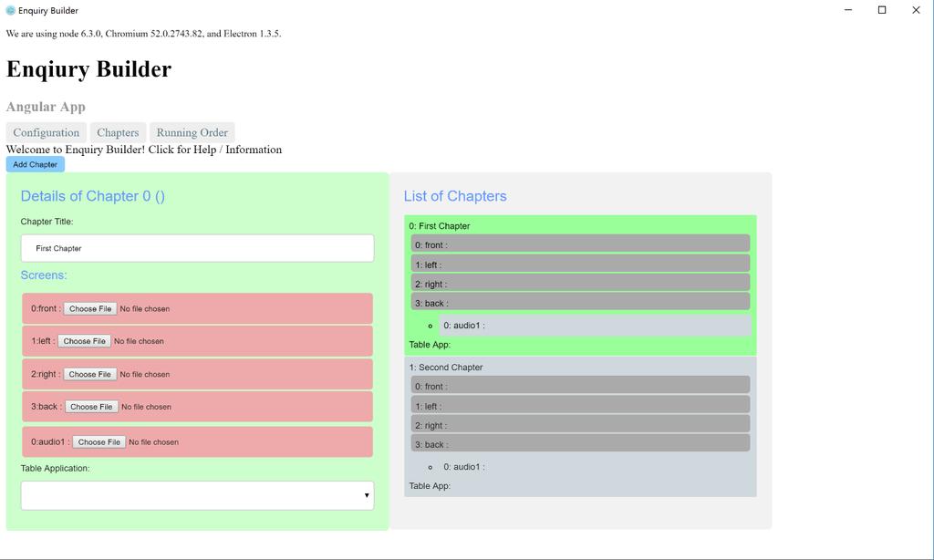
Task: Choose file for 0:front screen
Action: [x=90, y=308]
